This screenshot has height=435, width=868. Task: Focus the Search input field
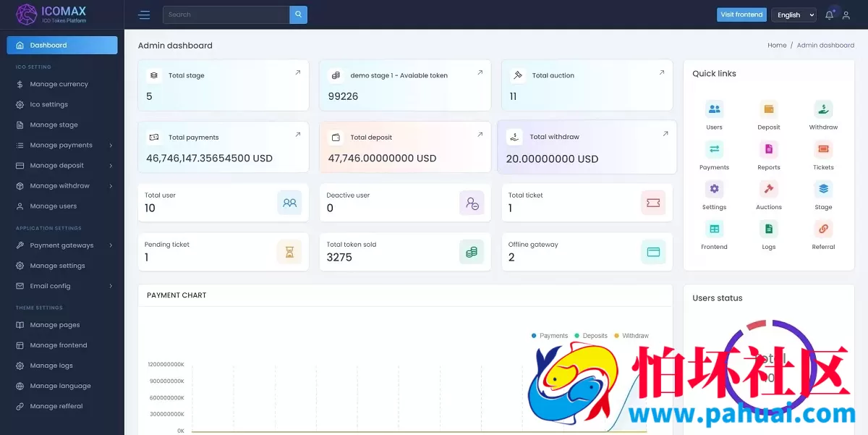pos(226,14)
